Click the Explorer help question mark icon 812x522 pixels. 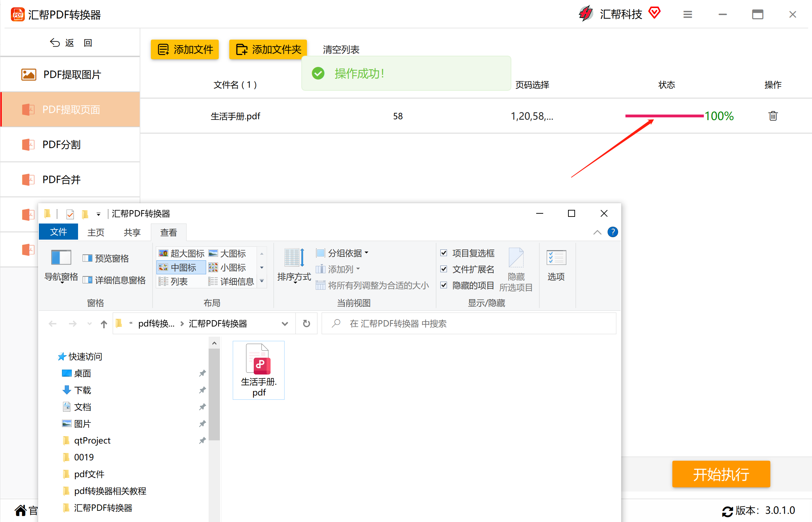(x=613, y=232)
